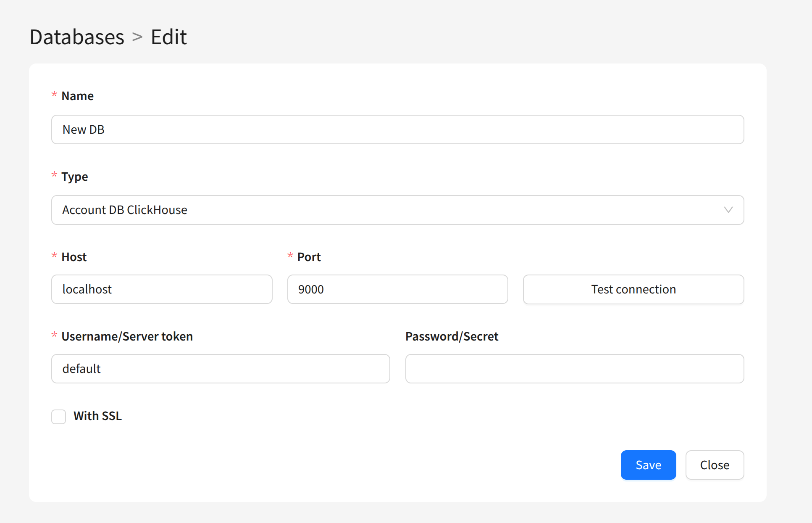Go back to Databases breadcrumb
The width and height of the screenshot is (812, 523).
point(77,37)
